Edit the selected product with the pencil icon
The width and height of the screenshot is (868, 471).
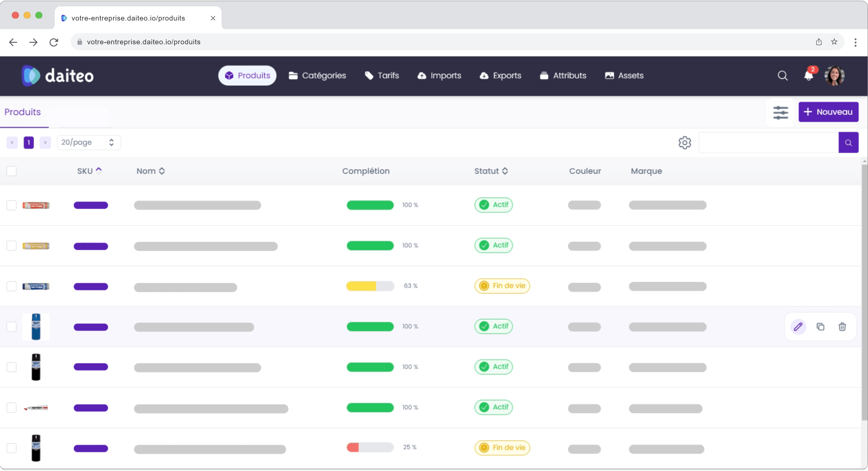(x=798, y=326)
